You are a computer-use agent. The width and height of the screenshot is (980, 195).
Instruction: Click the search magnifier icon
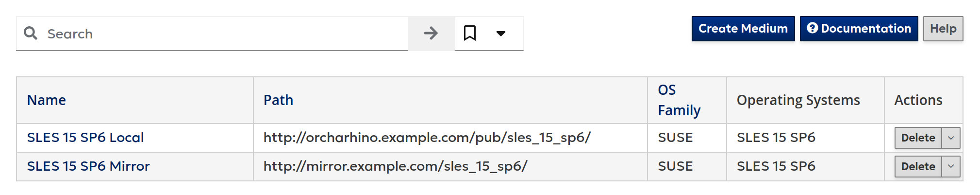[x=31, y=33]
